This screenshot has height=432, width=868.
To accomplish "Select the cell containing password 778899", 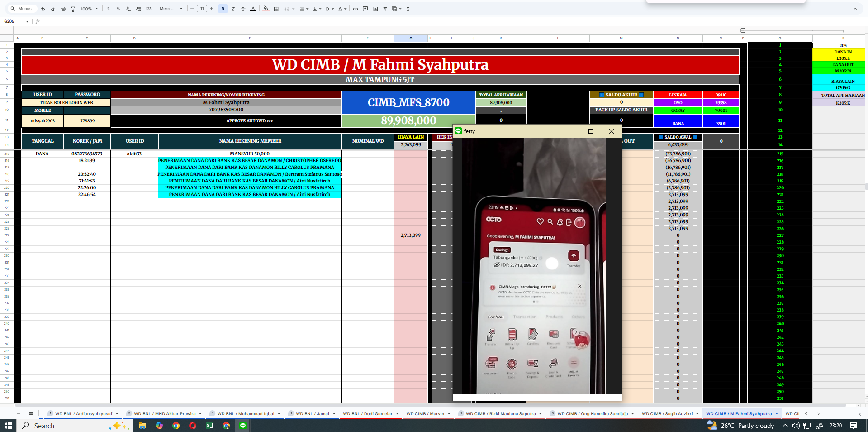I will coord(87,121).
